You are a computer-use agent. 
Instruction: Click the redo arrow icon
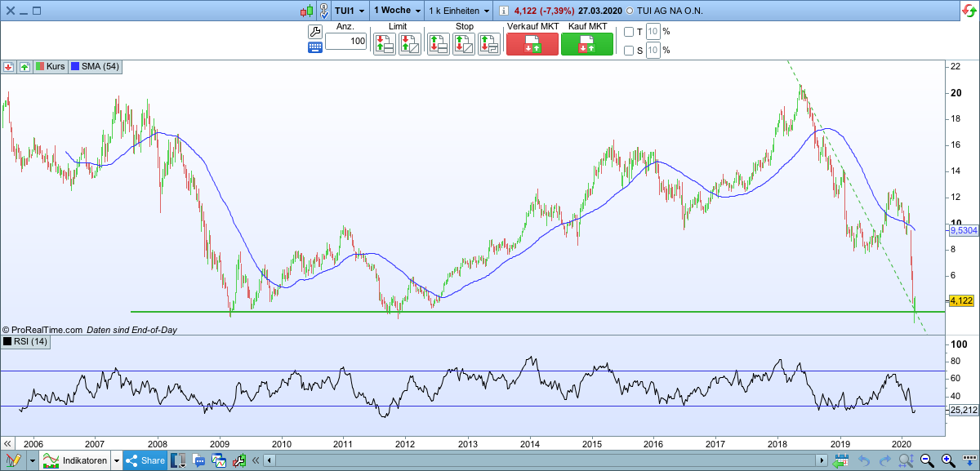(x=884, y=461)
